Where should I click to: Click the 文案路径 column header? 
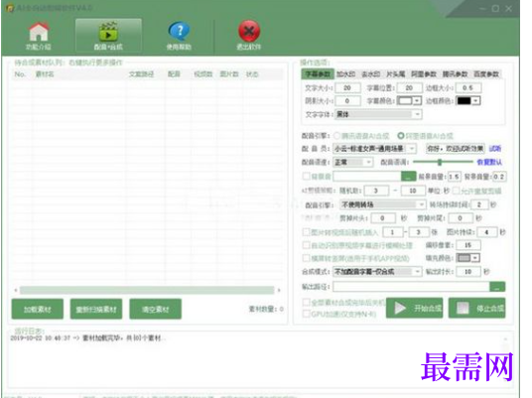click(x=142, y=74)
